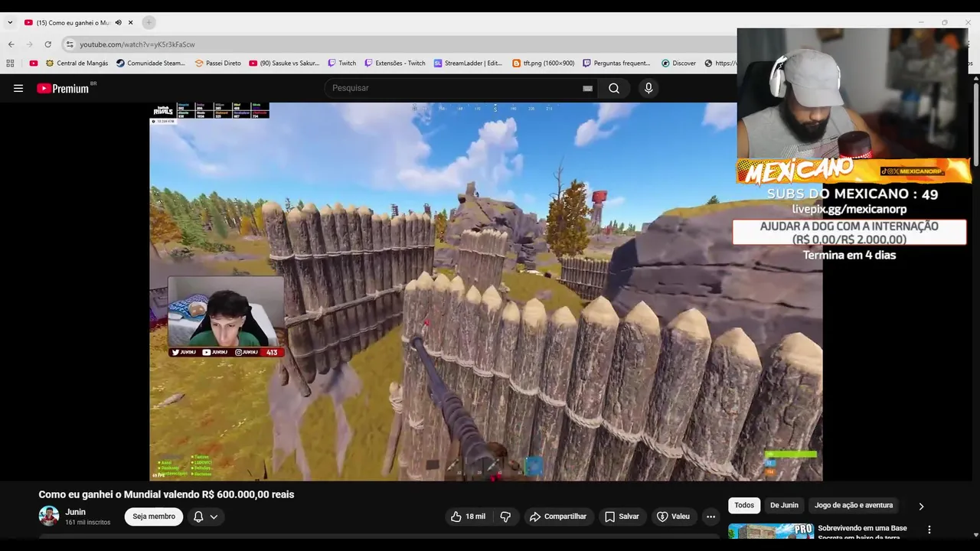
Task: Open Sobrevivendo em uma Base video title
Action: 862,532
